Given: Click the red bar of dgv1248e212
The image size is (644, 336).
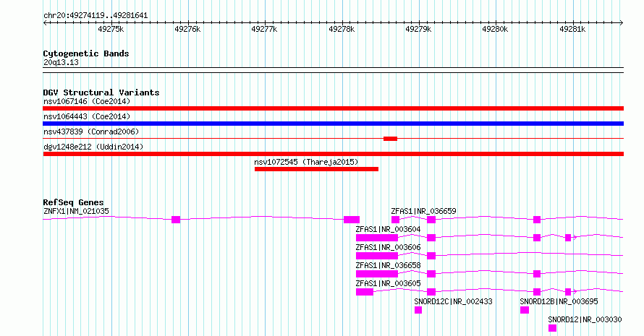Looking at the screenshot, I should [x=333, y=154].
